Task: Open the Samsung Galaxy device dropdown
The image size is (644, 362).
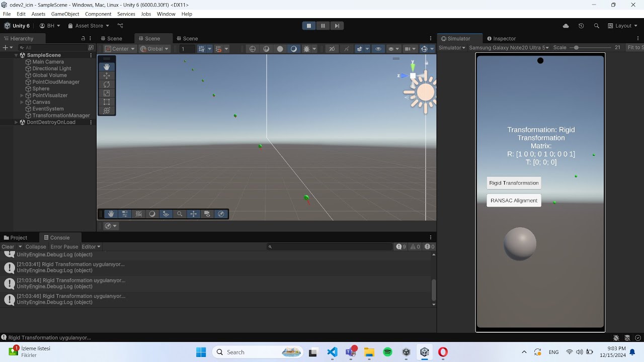Action: click(x=509, y=48)
